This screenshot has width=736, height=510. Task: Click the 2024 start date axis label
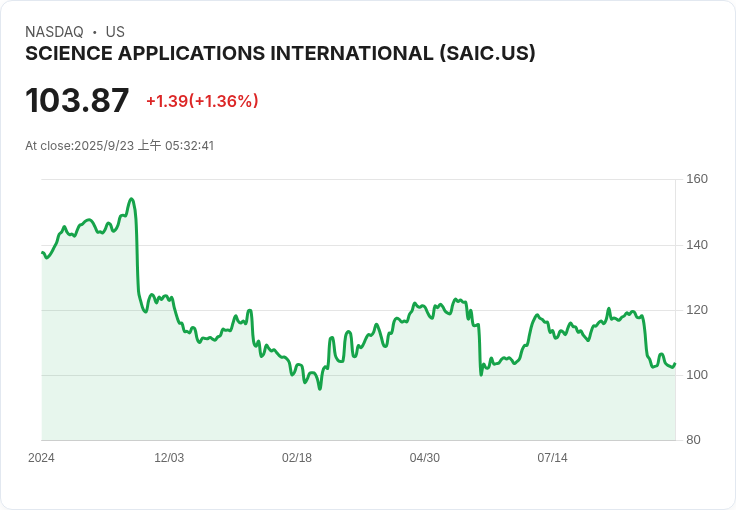[41, 458]
